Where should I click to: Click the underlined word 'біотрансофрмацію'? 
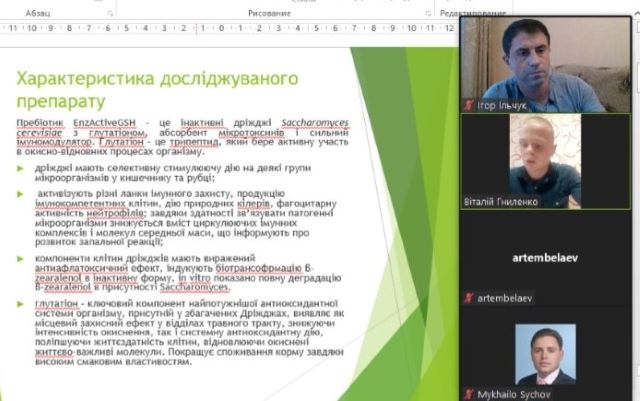(x=259, y=268)
